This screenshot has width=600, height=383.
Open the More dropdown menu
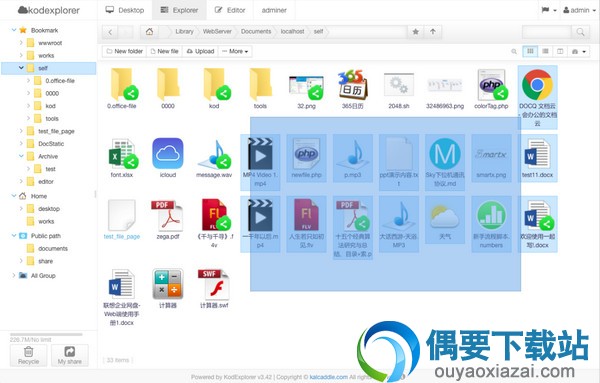235,51
